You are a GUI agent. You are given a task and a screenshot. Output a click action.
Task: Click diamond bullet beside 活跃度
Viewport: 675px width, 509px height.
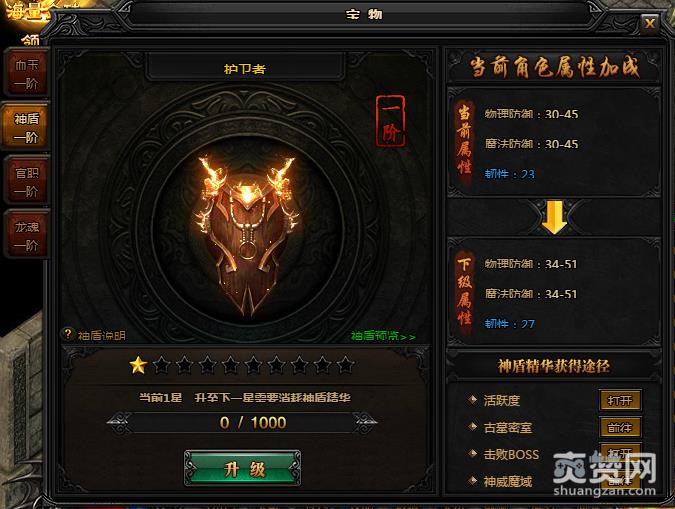[473, 400]
